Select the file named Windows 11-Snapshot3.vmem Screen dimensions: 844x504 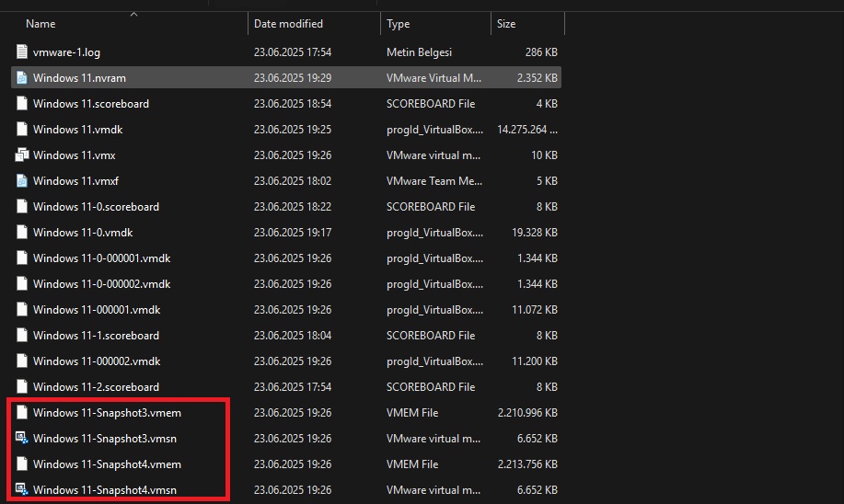(x=107, y=413)
